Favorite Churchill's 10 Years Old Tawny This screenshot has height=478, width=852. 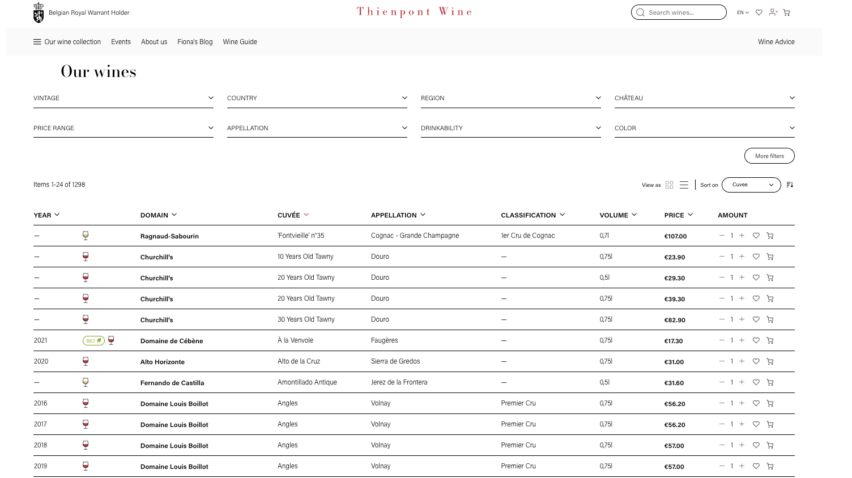point(756,256)
